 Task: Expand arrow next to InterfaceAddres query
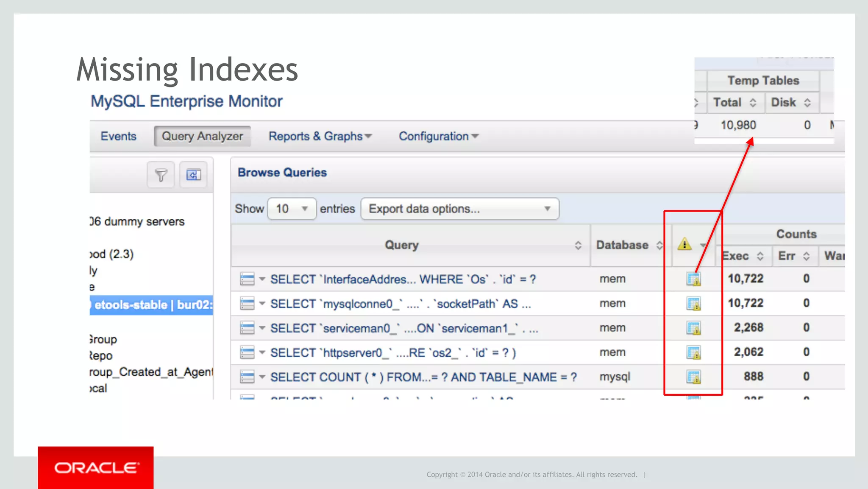(262, 279)
